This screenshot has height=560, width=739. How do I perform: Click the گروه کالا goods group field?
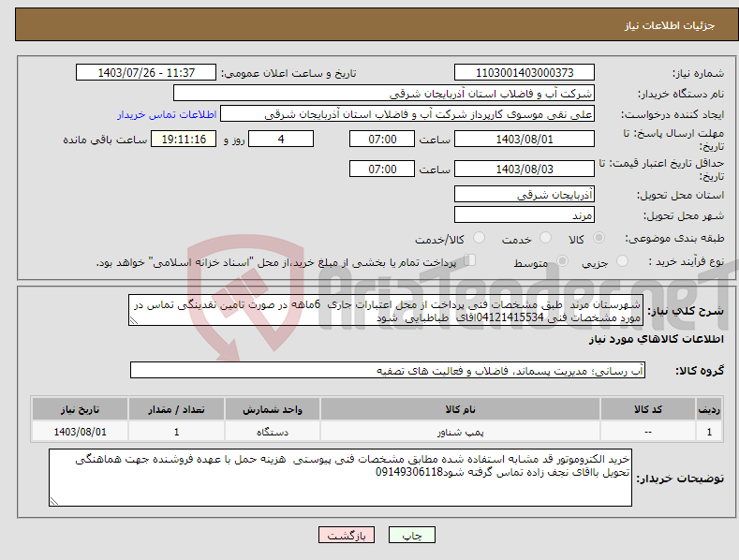(388, 371)
